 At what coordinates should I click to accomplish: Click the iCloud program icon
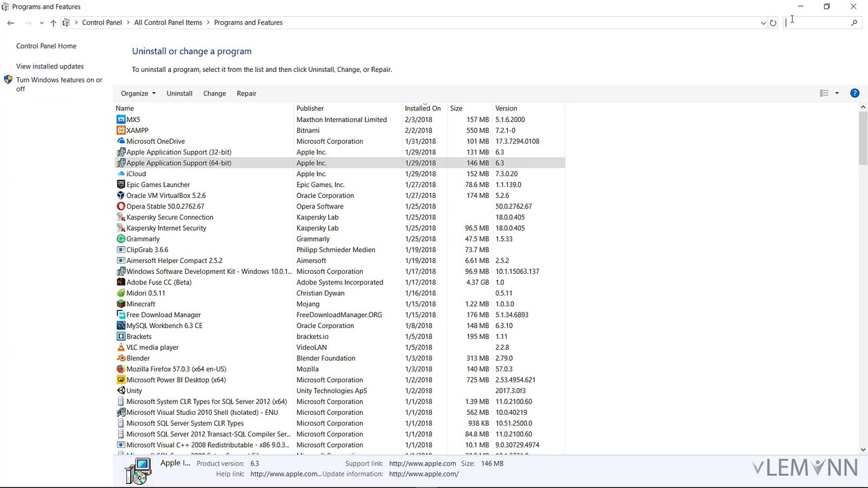point(121,174)
